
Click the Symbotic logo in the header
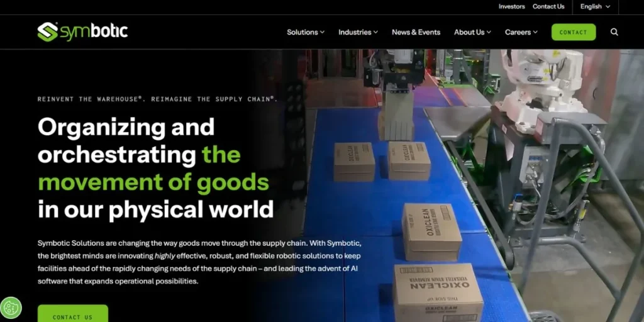click(x=82, y=32)
